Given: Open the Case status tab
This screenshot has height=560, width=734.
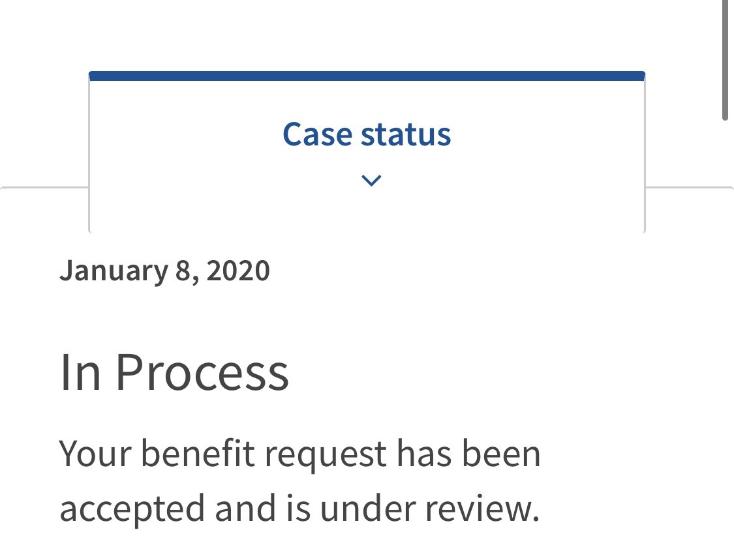Looking at the screenshot, I should [367, 152].
